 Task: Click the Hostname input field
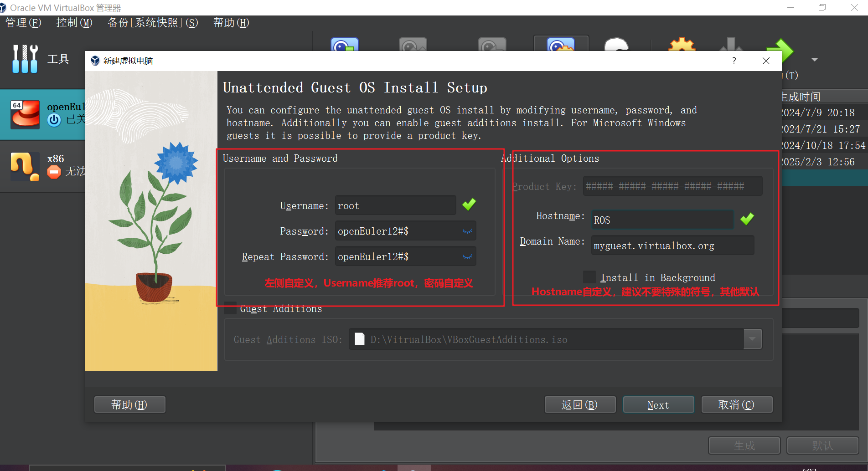coord(662,220)
